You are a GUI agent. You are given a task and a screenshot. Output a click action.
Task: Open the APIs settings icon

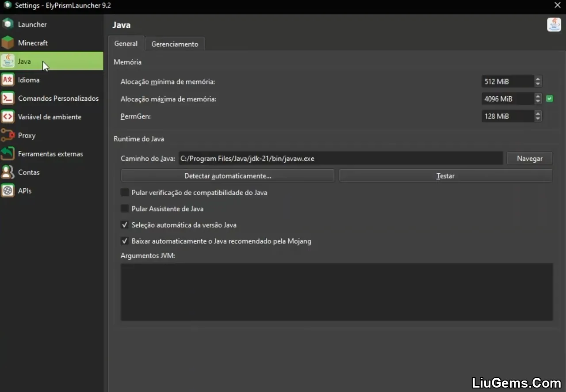[x=8, y=191]
